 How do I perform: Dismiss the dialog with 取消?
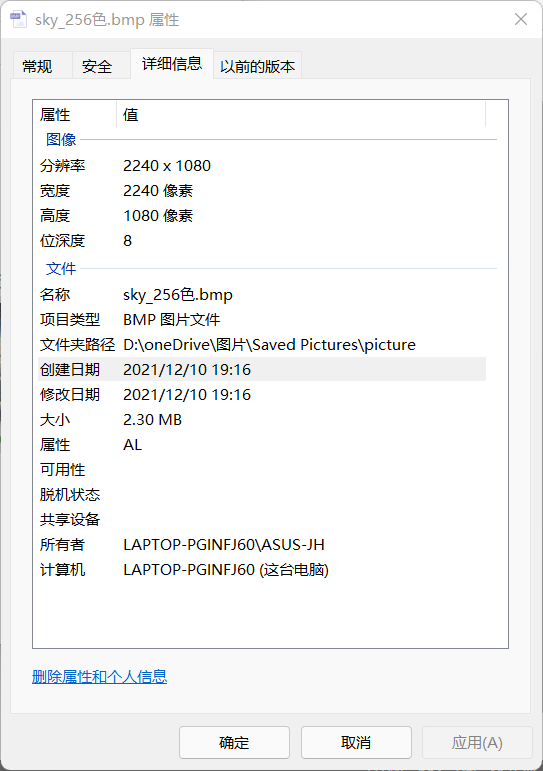pyautogui.click(x=356, y=742)
